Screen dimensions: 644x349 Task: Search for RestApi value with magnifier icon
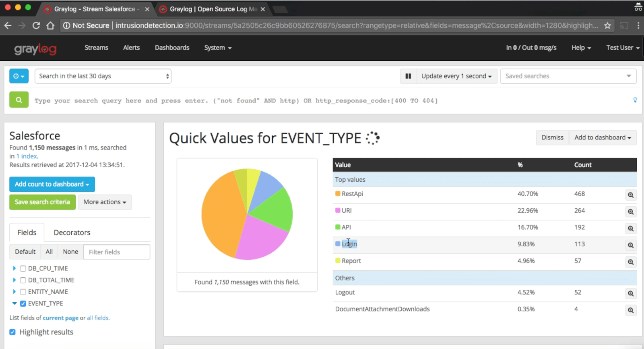(631, 195)
